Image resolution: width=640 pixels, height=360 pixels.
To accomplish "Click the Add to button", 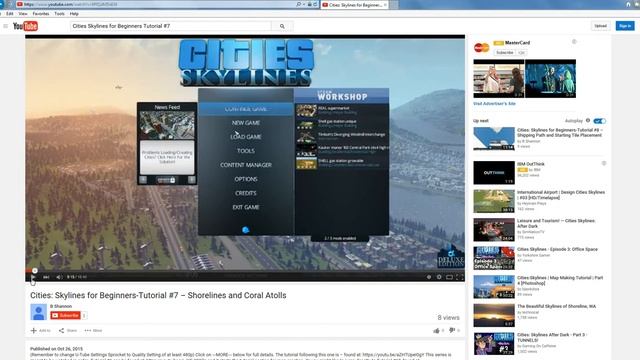I will click(x=41, y=331).
